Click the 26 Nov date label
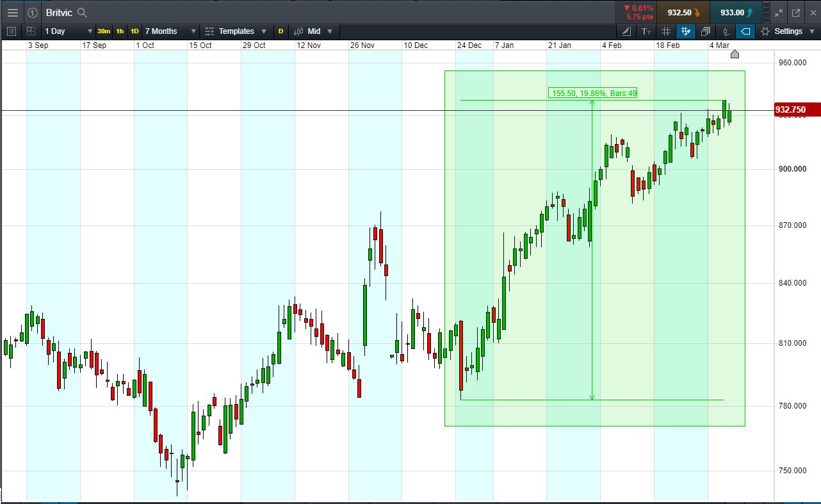Screen dimensions: 821x504 pyautogui.click(x=362, y=45)
